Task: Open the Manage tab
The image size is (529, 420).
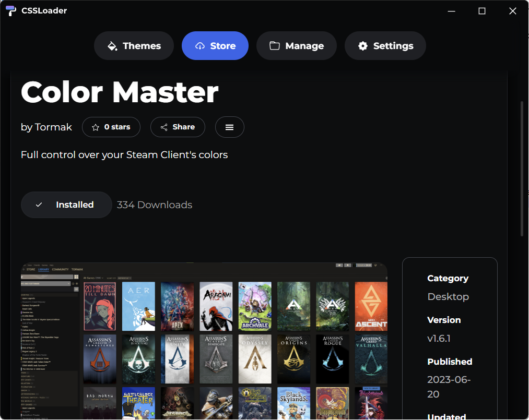Action: pos(297,45)
